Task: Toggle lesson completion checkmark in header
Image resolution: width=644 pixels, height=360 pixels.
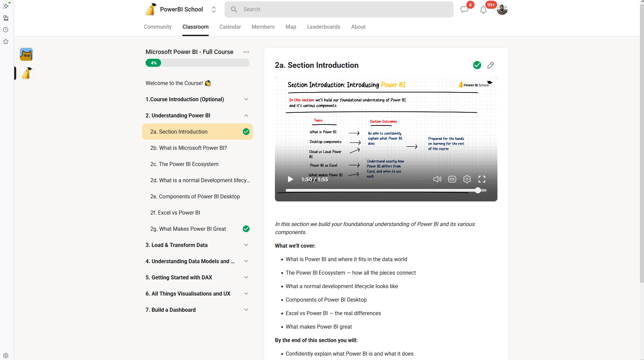Action: tap(477, 65)
